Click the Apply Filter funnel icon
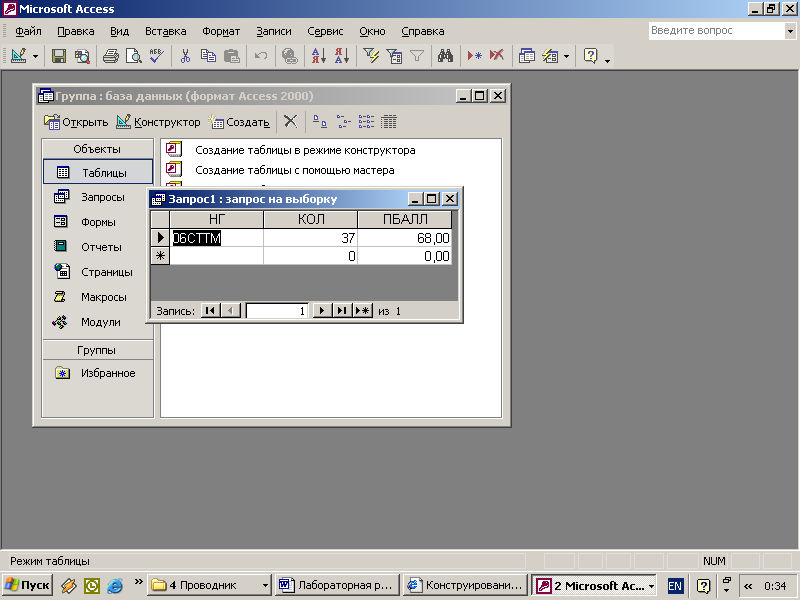800x600 pixels. pos(417,56)
